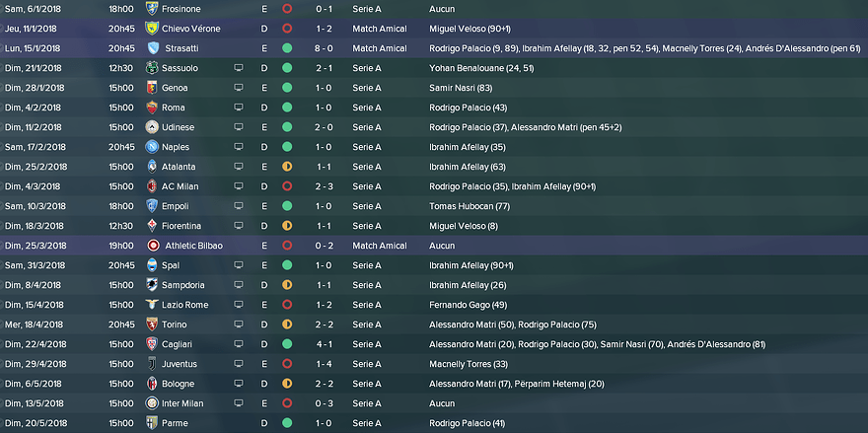Click the AC Milan club badge
This screenshot has height=433, width=868.
click(152, 186)
